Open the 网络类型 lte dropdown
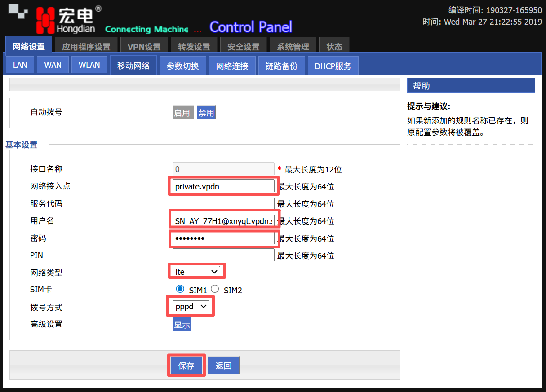 point(197,272)
